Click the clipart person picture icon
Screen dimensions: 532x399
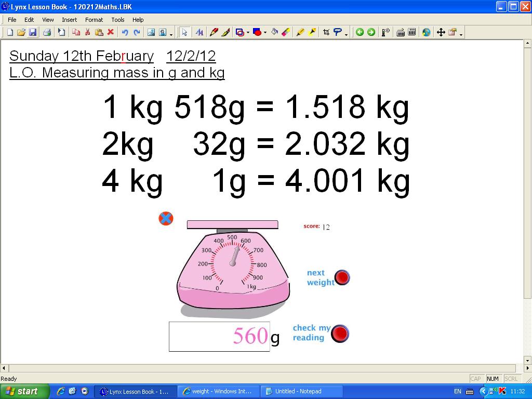[163, 32]
